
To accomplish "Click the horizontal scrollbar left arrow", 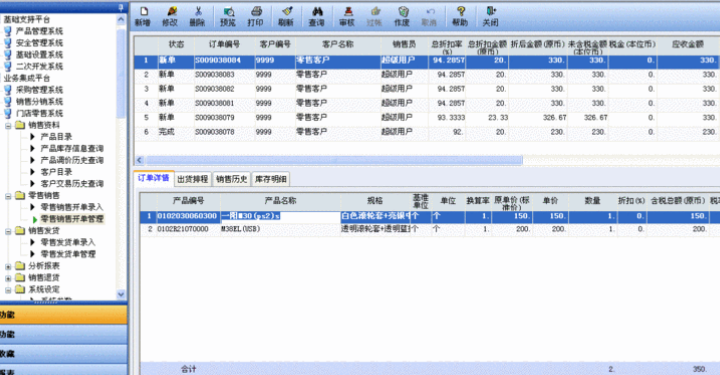I will point(140,160).
